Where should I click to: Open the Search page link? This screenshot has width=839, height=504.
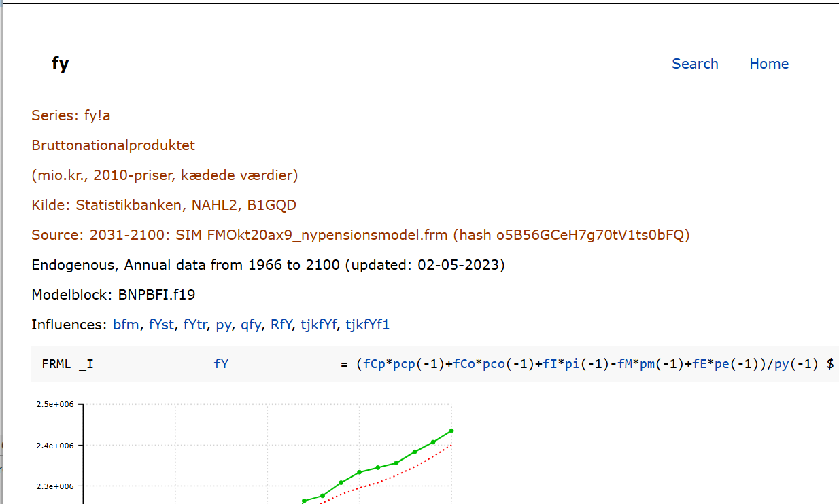[x=695, y=64]
